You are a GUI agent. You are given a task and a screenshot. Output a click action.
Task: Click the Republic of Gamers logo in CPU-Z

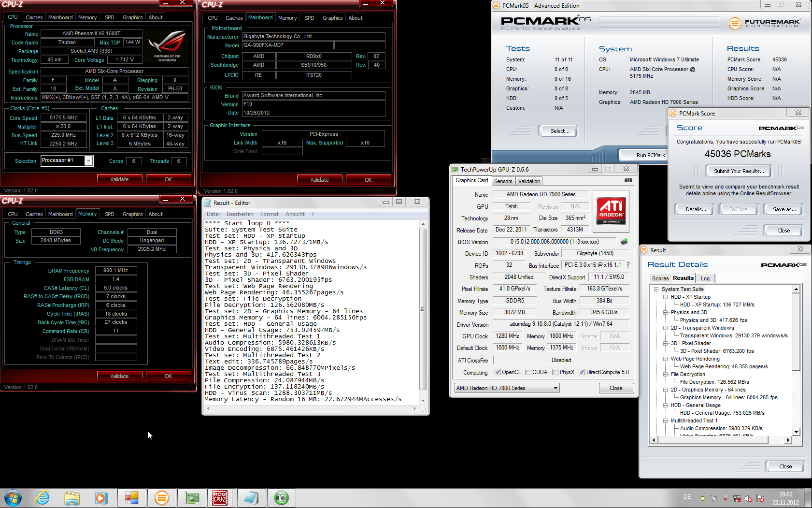[167, 46]
